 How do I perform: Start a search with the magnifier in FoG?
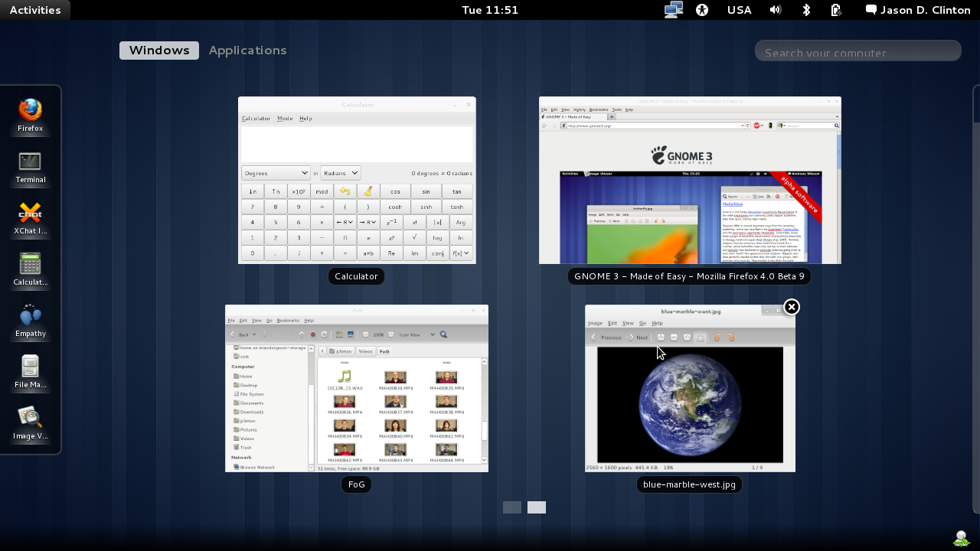pos(443,334)
